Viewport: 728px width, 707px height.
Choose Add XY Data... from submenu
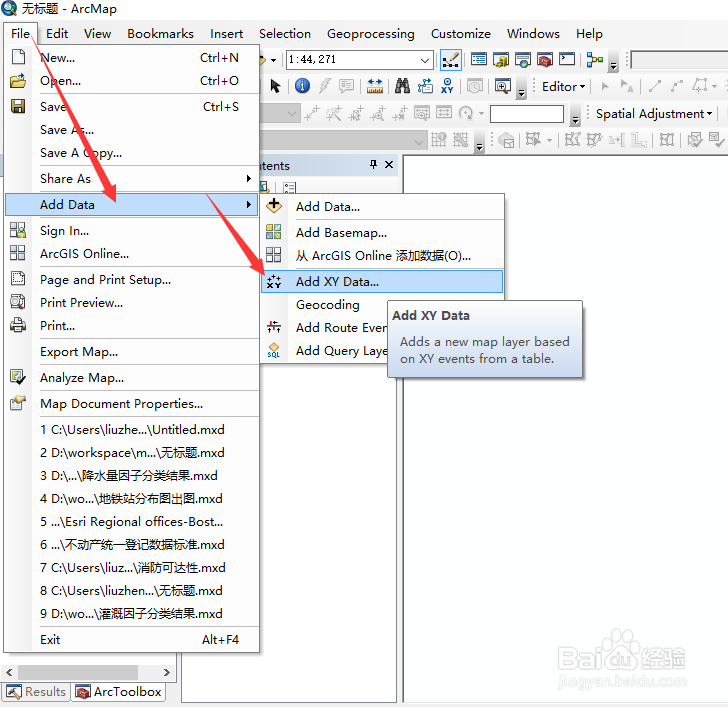pyautogui.click(x=382, y=281)
